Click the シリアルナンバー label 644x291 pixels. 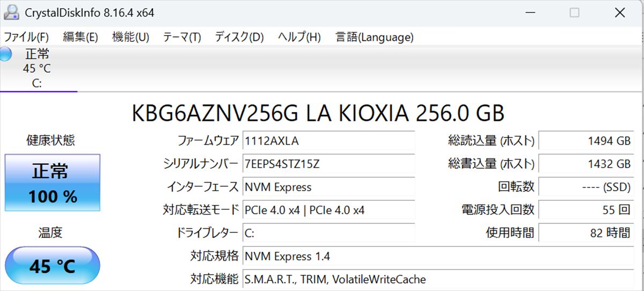(201, 164)
